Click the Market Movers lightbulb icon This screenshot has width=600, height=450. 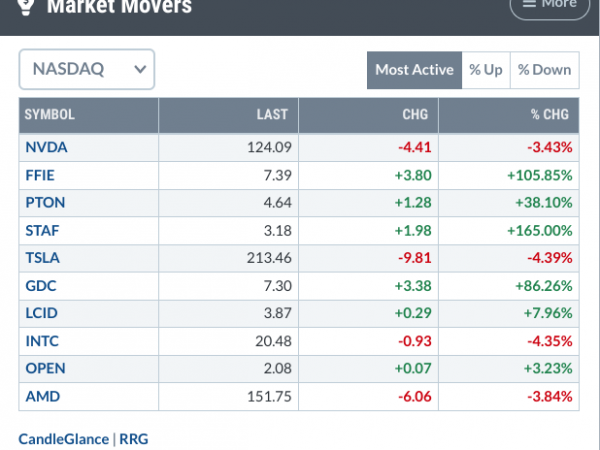[x=26, y=7]
